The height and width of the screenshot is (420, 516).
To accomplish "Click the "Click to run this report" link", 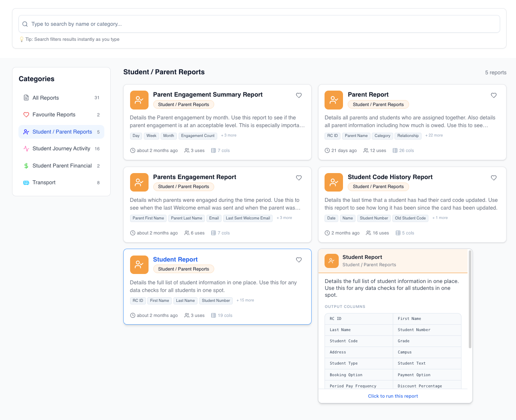I will point(393,396).
